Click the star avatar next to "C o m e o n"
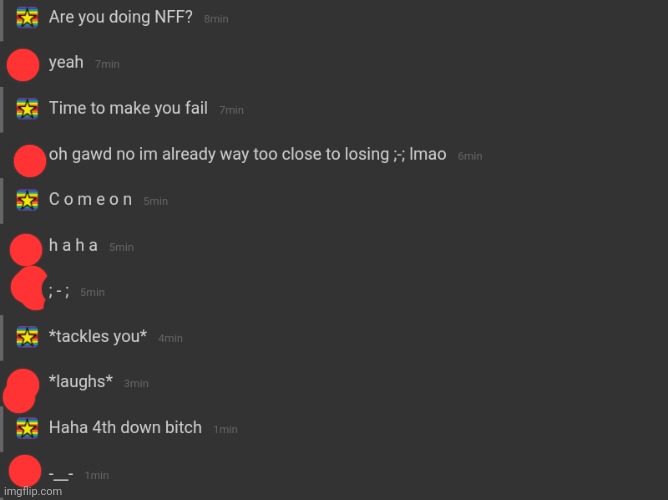This screenshot has width=668, height=500. point(27,199)
